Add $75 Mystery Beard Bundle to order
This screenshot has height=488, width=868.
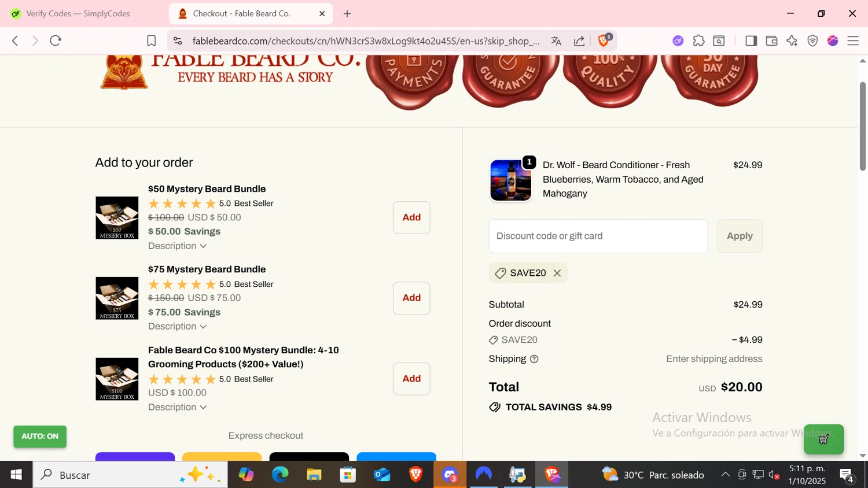(411, 298)
